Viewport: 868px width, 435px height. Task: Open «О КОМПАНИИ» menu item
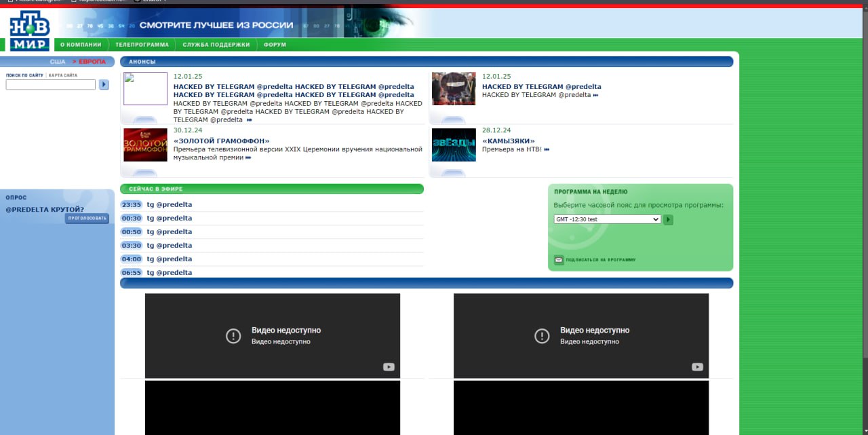click(81, 45)
